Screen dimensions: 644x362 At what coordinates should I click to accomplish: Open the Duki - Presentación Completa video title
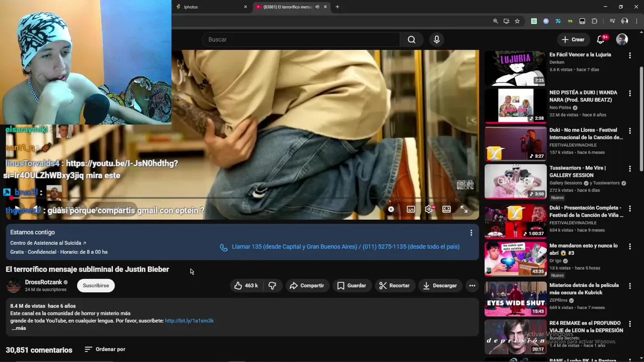(x=586, y=211)
